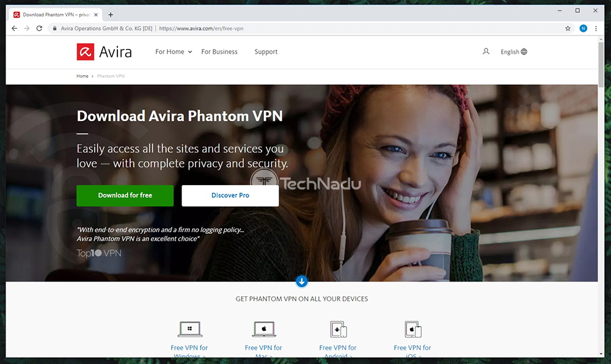Click the address bar URL field
This screenshot has width=611, height=364.
click(x=310, y=29)
